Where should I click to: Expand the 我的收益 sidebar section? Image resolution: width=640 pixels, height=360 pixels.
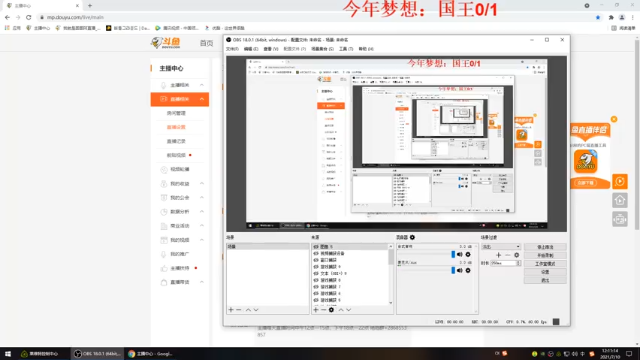[x=202, y=184]
